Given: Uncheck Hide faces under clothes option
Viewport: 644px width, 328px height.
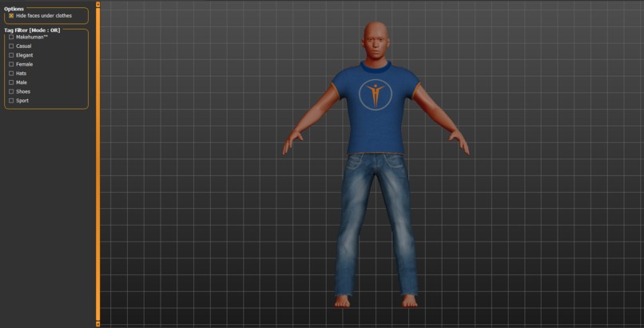Looking at the screenshot, I should tap(11, 16).
